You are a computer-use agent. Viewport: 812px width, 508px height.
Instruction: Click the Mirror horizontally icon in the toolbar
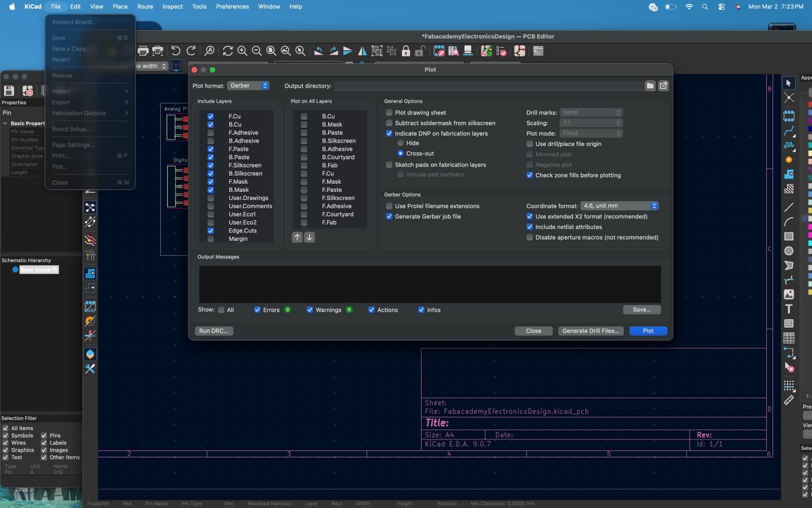click(362, 51)
